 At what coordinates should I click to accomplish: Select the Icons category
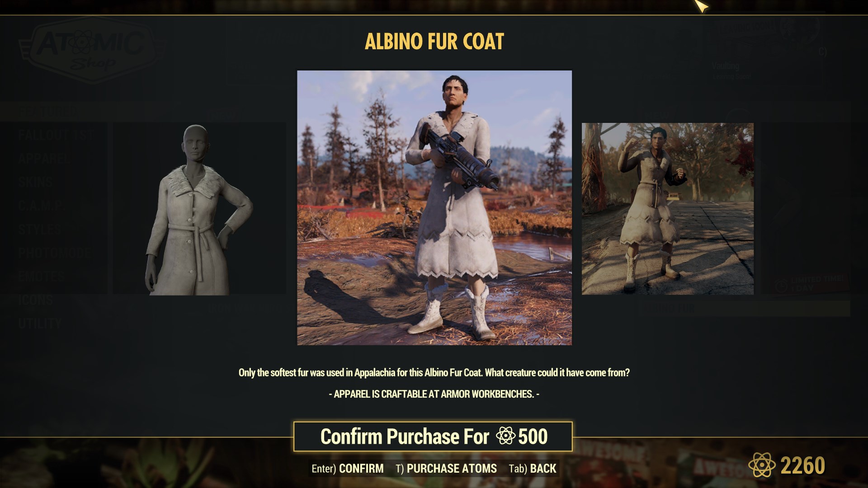(35, 300)
